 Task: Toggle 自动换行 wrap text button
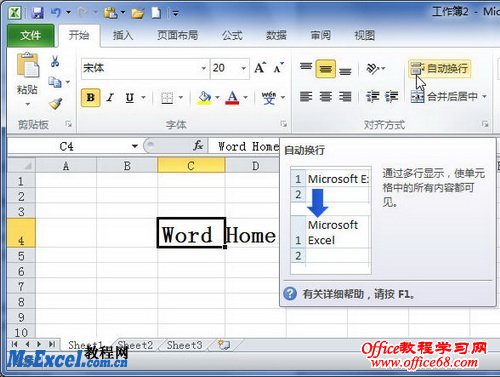click(x=439, y=69)
